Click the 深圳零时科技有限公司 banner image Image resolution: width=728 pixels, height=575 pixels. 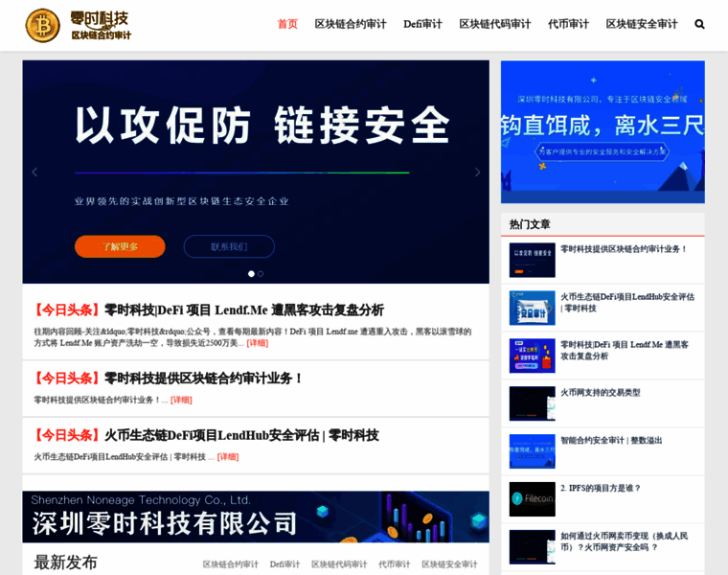[x=256, y=517]
